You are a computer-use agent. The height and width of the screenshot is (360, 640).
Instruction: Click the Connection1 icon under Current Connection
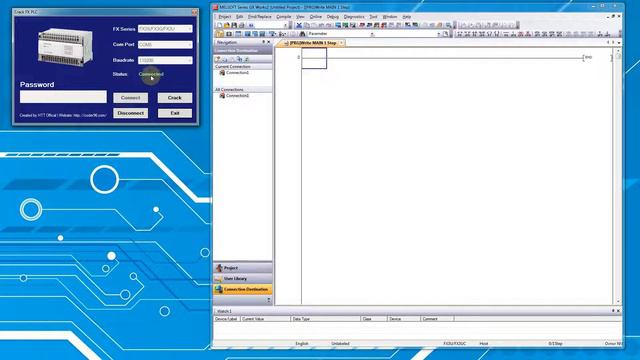pyautogui.click(x=222, y=73)
